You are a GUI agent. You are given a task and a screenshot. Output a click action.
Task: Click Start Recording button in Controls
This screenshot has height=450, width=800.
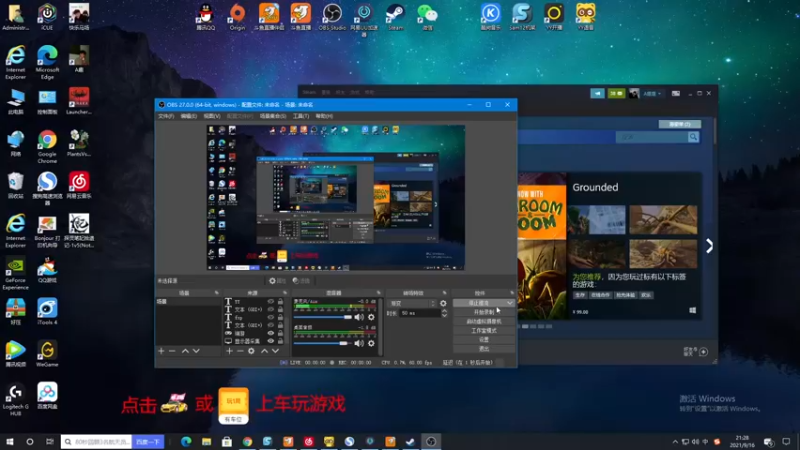point(484,312)
